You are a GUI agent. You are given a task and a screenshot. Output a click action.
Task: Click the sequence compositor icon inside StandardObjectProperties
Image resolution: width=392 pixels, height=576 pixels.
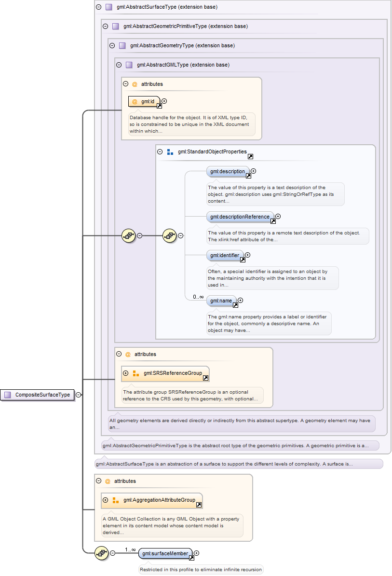pyautogui.click(x=170, y=236)
